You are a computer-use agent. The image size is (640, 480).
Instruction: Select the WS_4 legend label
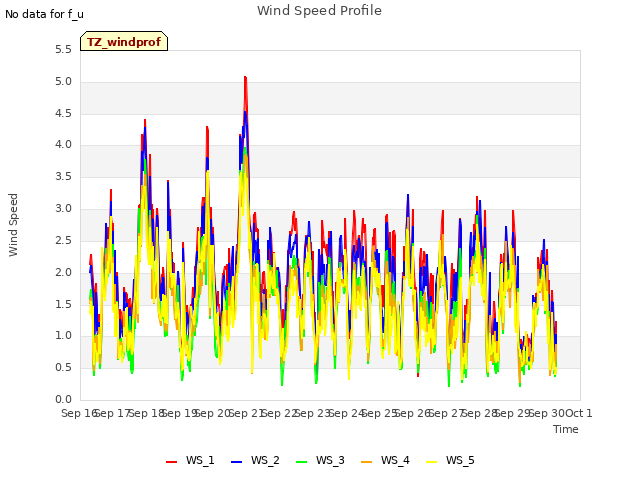pos(395,460)
